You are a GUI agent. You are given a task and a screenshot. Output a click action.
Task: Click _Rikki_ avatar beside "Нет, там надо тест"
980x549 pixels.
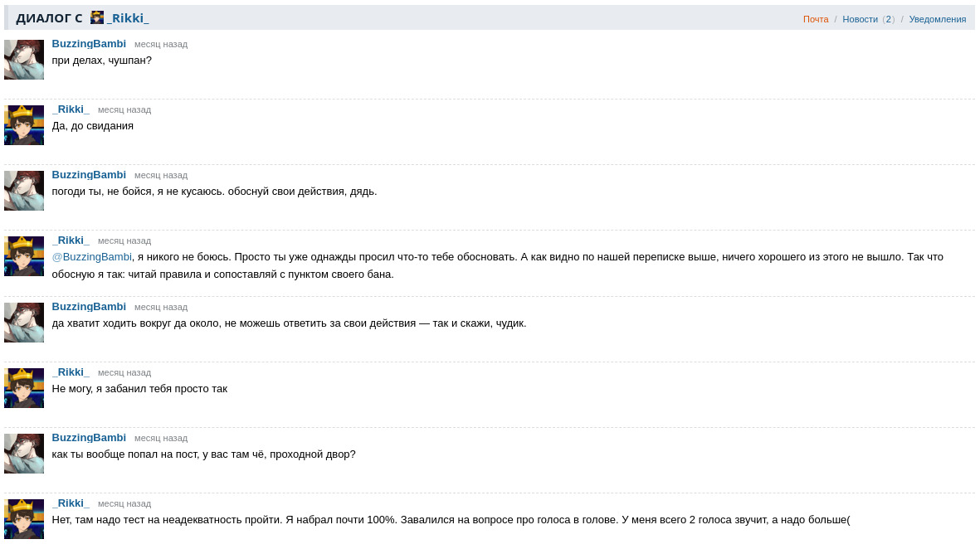(x=24, y=519)
